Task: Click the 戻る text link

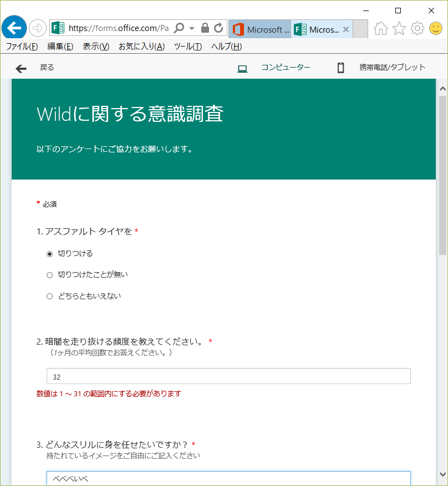Action: (47, 67)
